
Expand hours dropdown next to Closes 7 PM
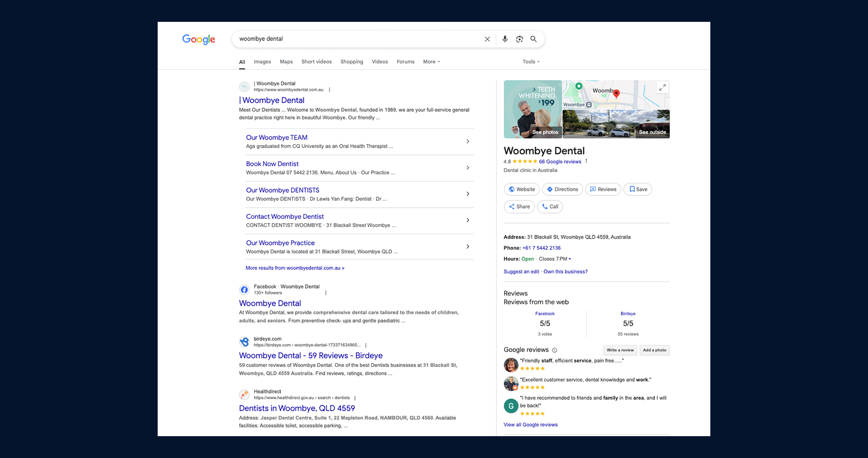570,259
